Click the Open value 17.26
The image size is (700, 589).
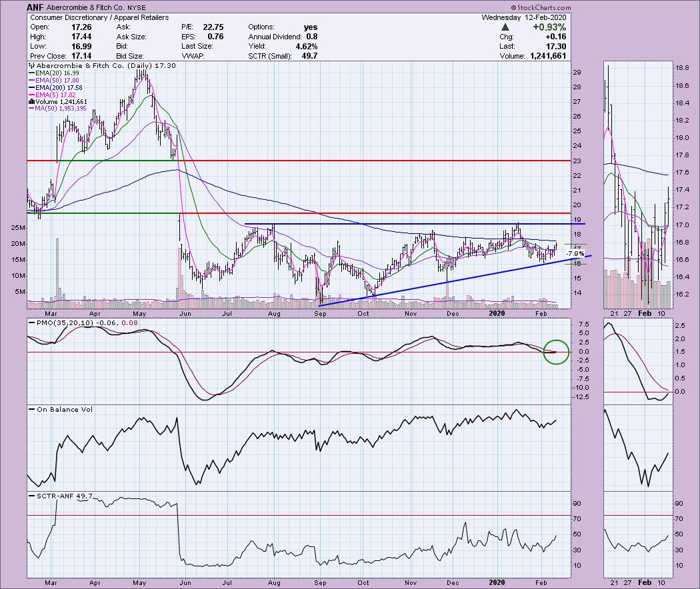pyautogui.click(x=82, y=27)
